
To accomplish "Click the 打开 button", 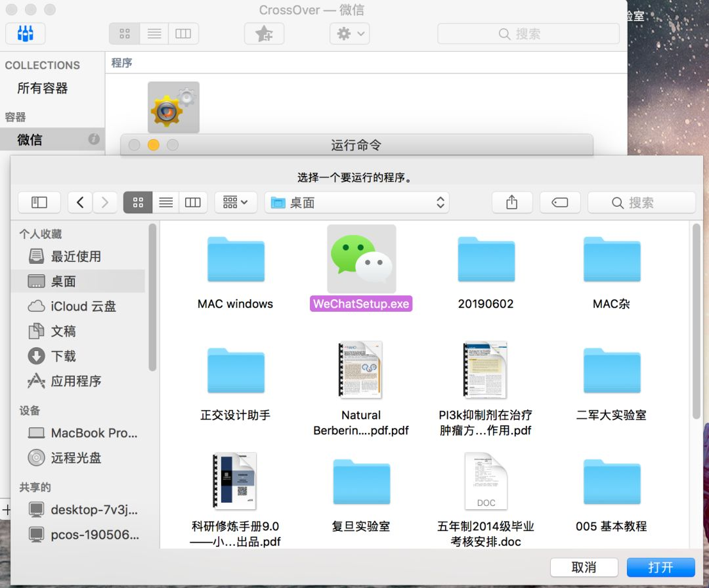I will pyautogui.click(x=660, y=567).
